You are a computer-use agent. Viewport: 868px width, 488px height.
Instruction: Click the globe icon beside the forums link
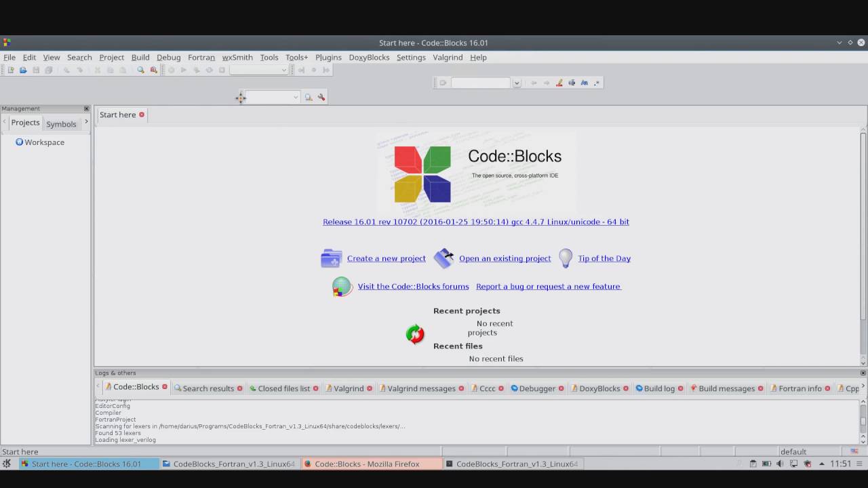pyautogui.click(x=342, y=287)
